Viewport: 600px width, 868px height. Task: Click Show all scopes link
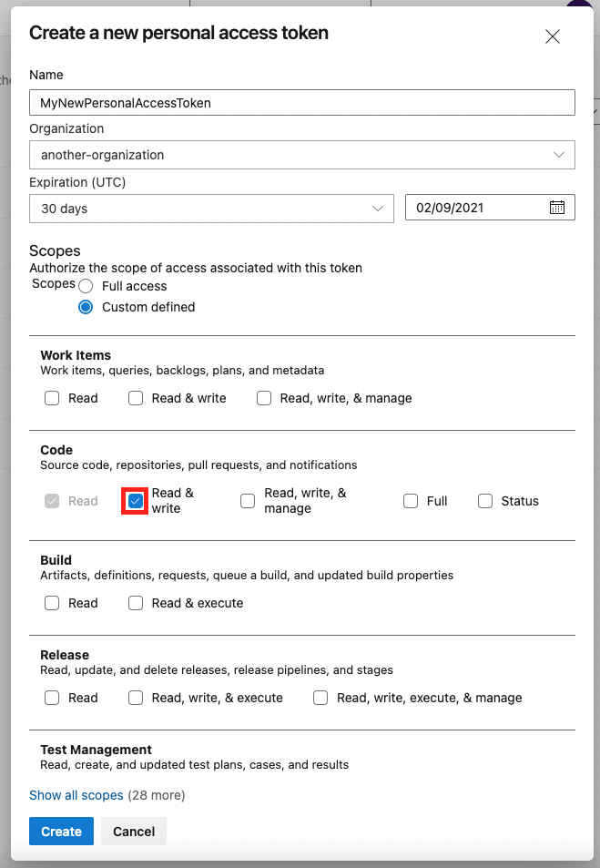pyautogui.click(x=76, y=795)
